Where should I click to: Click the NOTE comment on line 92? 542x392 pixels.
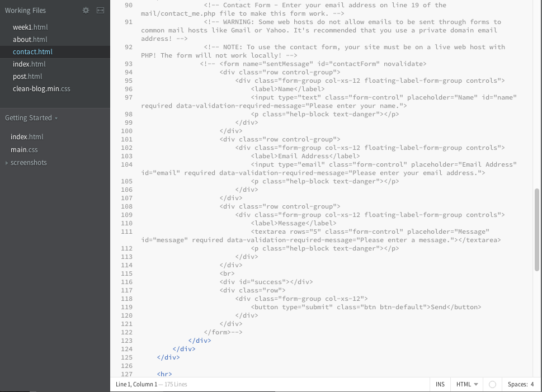point(323,51)
